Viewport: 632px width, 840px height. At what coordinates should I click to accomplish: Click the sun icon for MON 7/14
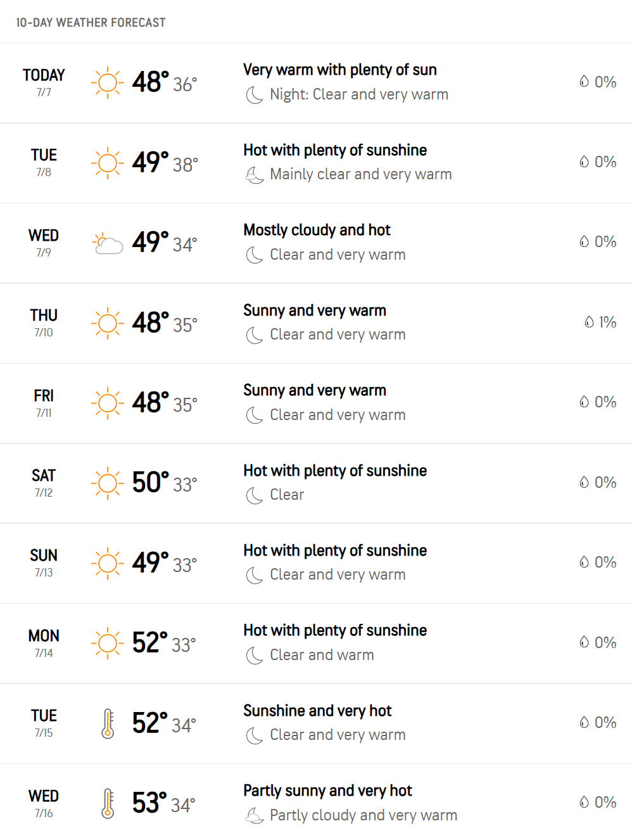[107, 644]
